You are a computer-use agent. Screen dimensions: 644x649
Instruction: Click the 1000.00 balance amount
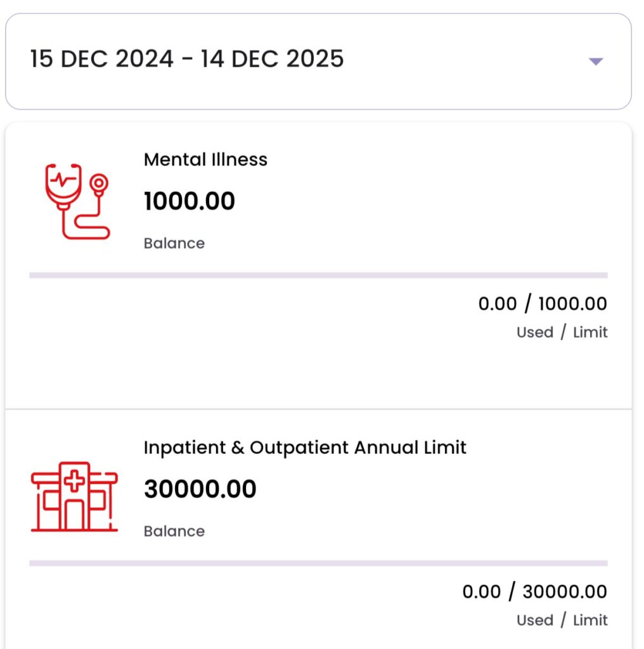point(190,201)
